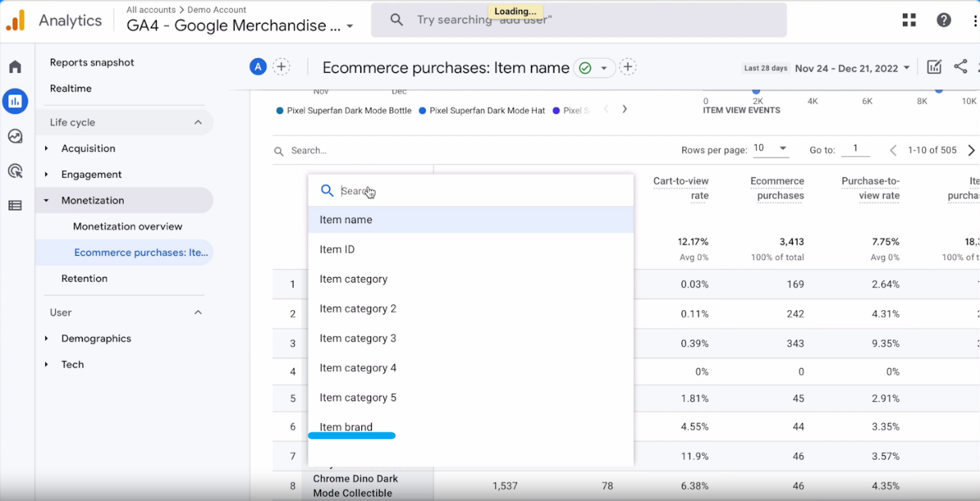The image size is (980, 501).
Task: Open the Reports icon in left rail
Action: coord(15,101)
